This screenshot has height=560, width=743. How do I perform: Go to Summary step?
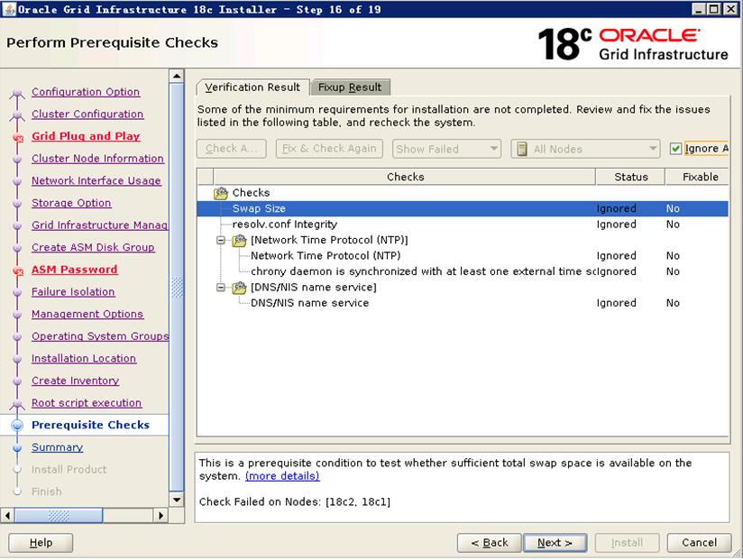[x=58, y=447]
